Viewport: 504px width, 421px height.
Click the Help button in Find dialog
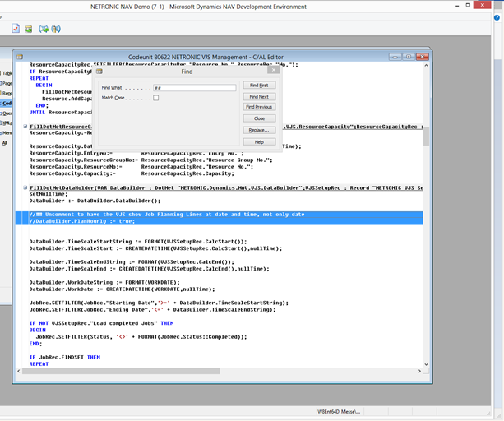259,142
